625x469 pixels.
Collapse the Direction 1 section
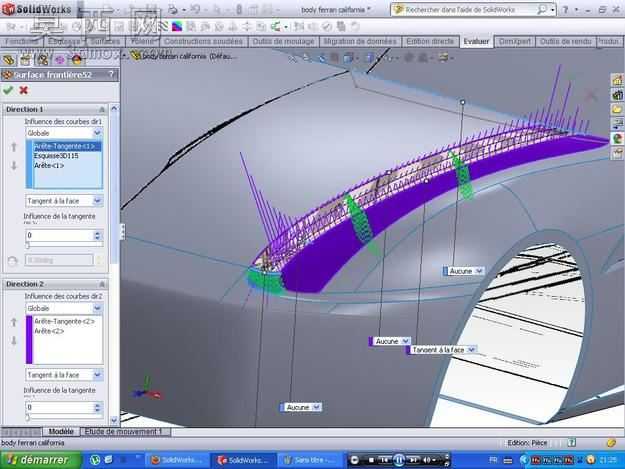102,109
